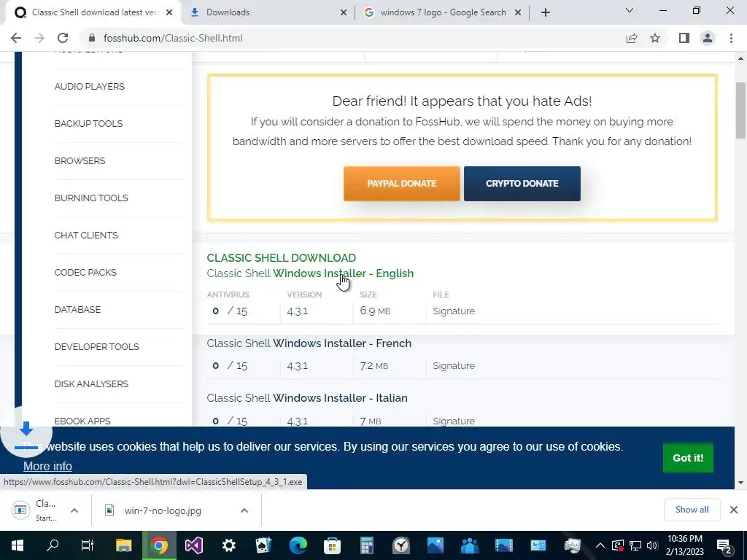This screenshot has height=560, width=747.
Task: Click the share page icon in the address bar
Action: click(x=632, y=38)
